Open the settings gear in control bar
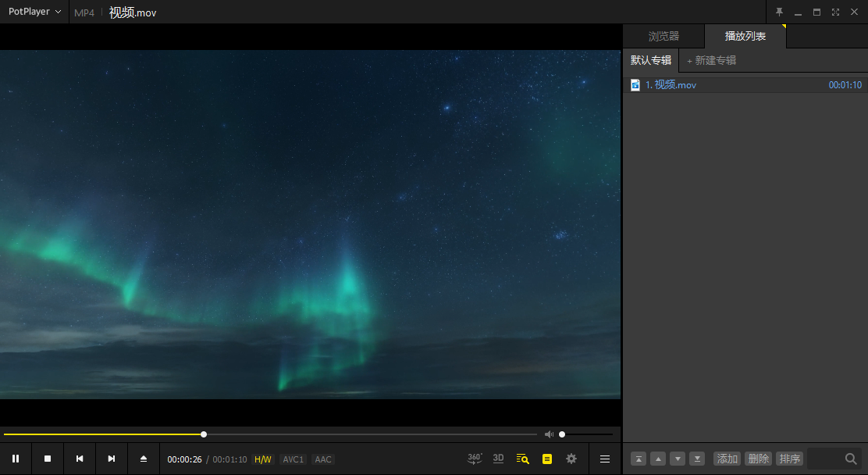The width and height of the screenshot is (868, 475). (x=571, y=459)
